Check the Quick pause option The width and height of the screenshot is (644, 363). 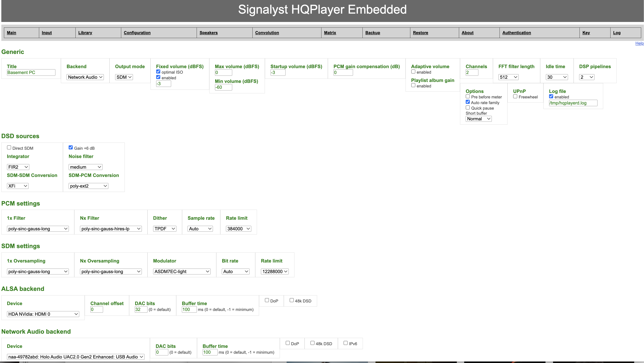pyautogui.click(x=468, y=107)
